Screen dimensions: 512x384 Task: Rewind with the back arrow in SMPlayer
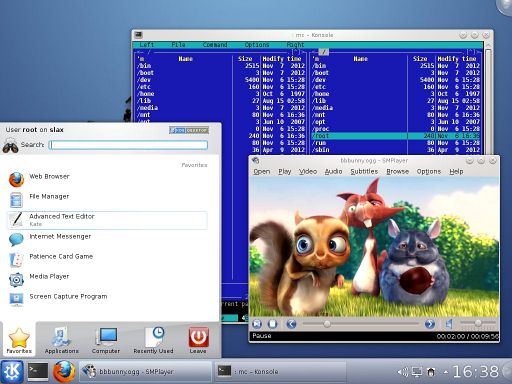291,324
